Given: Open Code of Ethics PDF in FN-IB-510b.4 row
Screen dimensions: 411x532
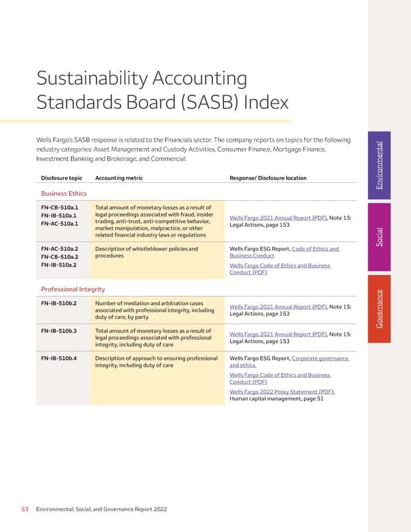Looking at the screenshot, I should click(x=280, y=378).
